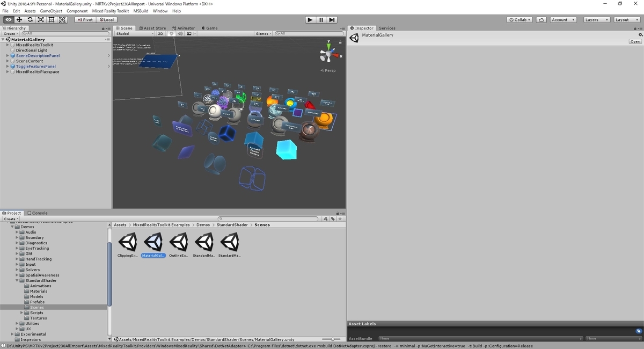Select the Materials folder

point(39,291)
